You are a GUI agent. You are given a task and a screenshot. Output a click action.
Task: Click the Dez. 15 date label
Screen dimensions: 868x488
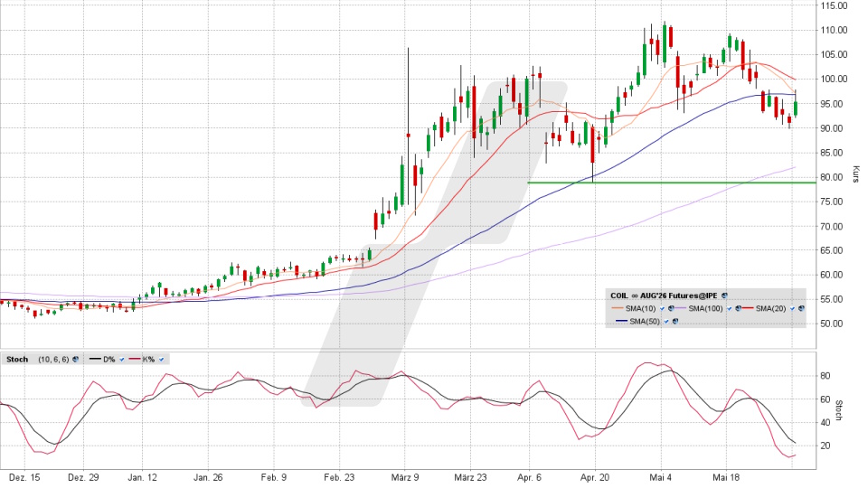click(24, 477)
